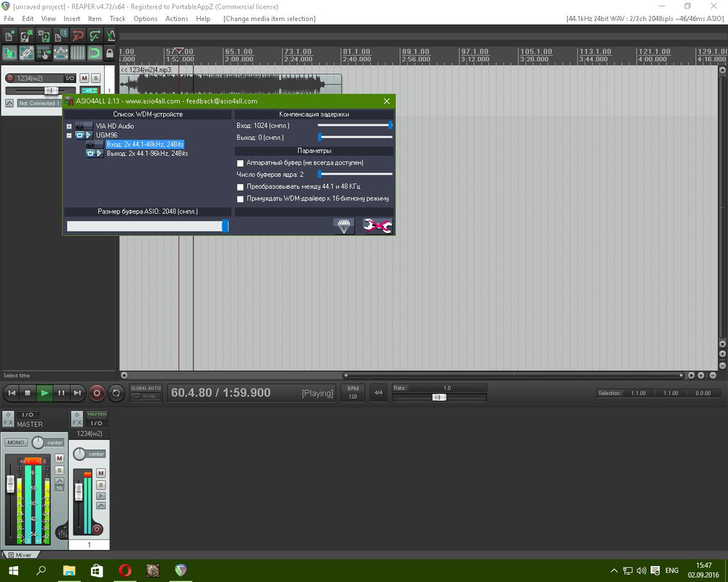The image size is (728, 582).
Task: Click the transport Record button
Action: pyautogui.click(x=97, y=393)
